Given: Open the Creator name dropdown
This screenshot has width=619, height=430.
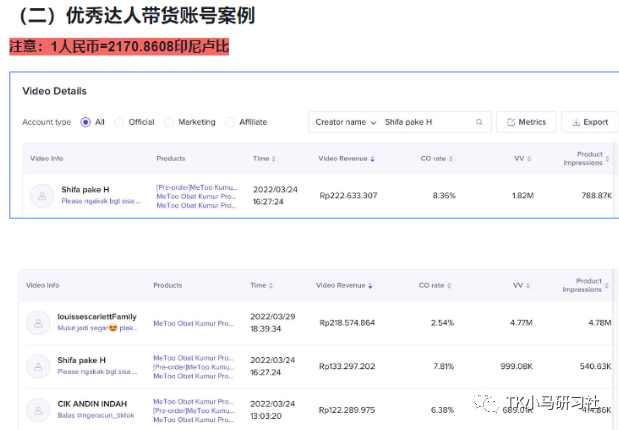Looking at the screenshot, I should coord(345,122).
